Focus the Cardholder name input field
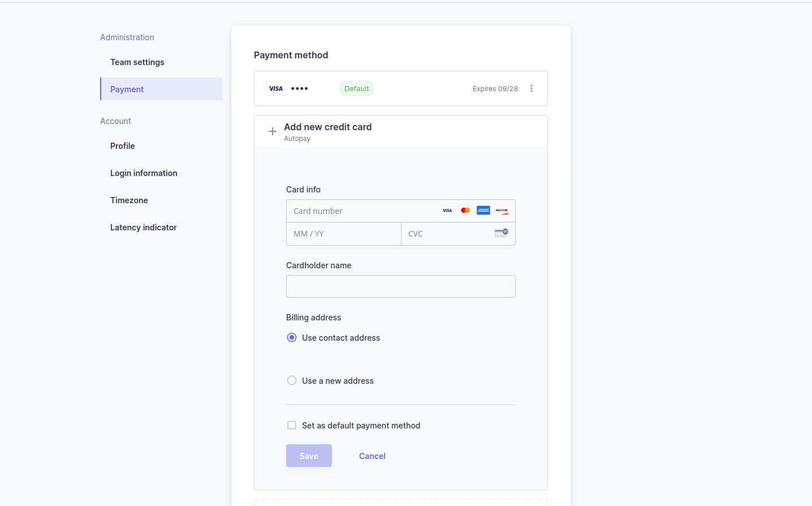Screen dimensions: 812x506 [400, 286]
